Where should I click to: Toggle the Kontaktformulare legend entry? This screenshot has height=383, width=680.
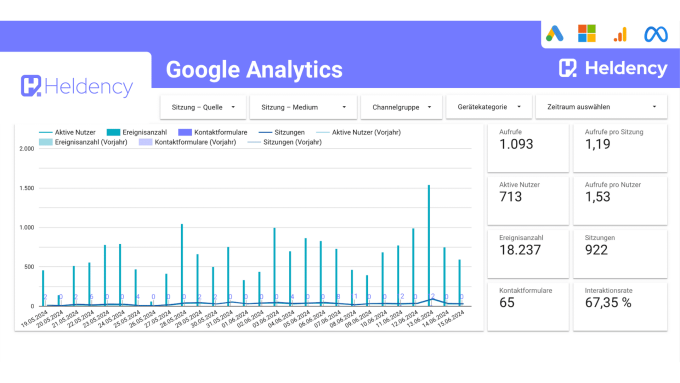tap(212, 132)
